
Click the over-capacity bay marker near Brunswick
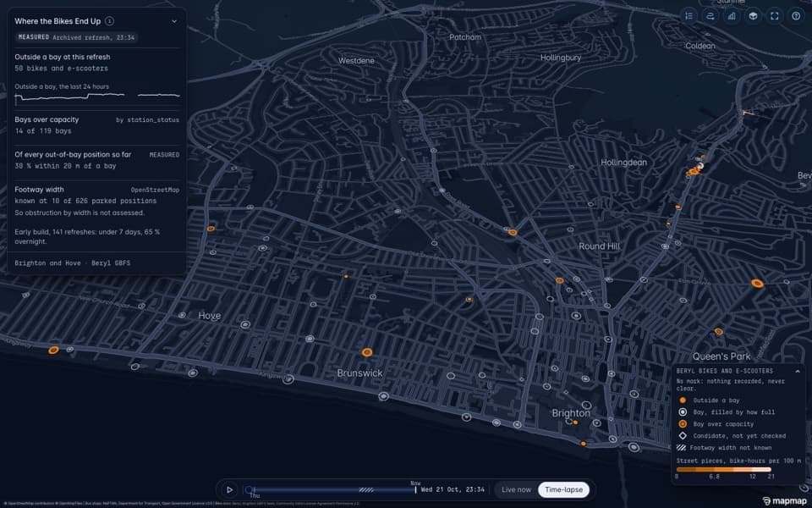tap(367, 352)
